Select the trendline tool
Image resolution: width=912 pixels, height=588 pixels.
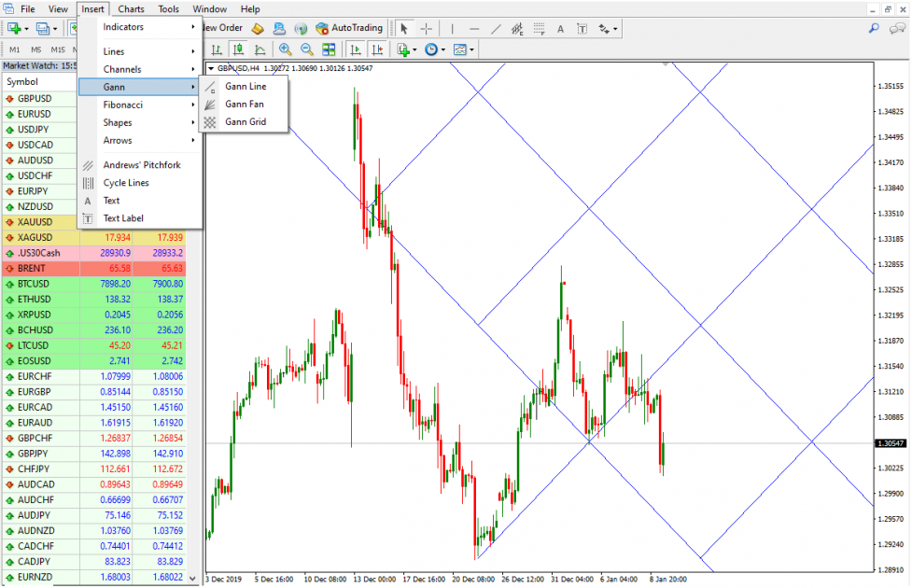pyautogui.click(x=496, y=29)
